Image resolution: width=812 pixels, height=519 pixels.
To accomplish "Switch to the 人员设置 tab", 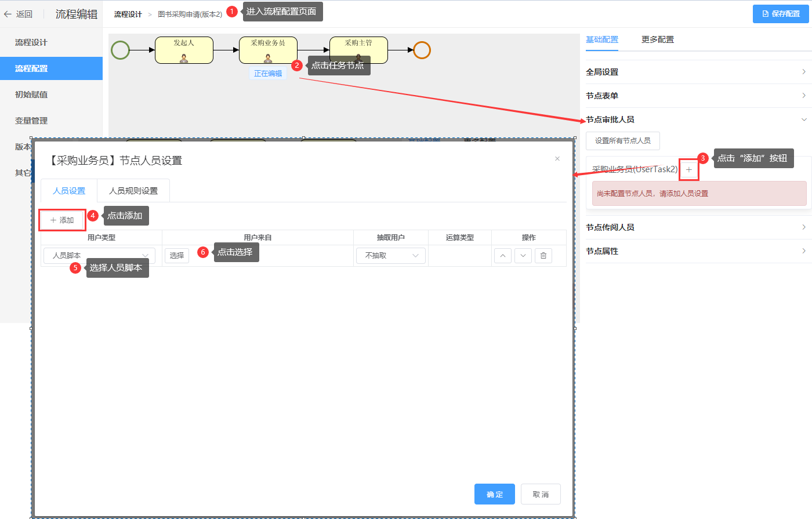I will point(69,191).
